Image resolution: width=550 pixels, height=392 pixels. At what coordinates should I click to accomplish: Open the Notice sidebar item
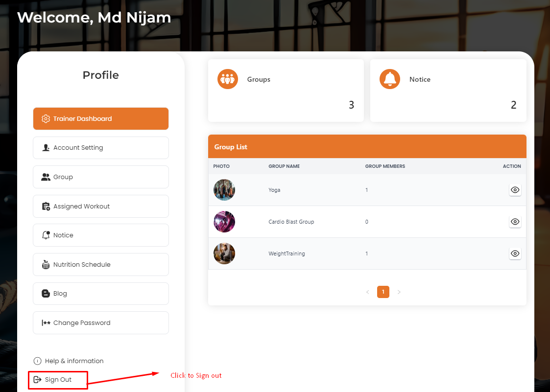point(101,235)
